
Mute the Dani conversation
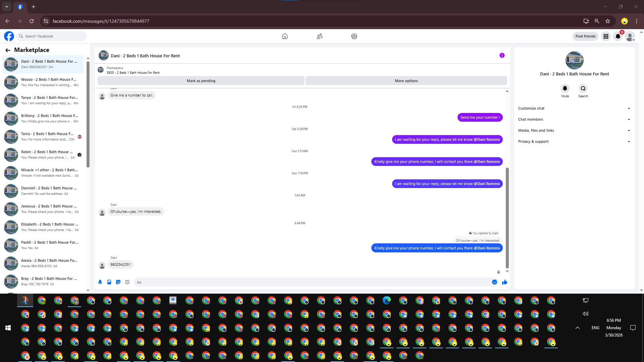[565, 88]
